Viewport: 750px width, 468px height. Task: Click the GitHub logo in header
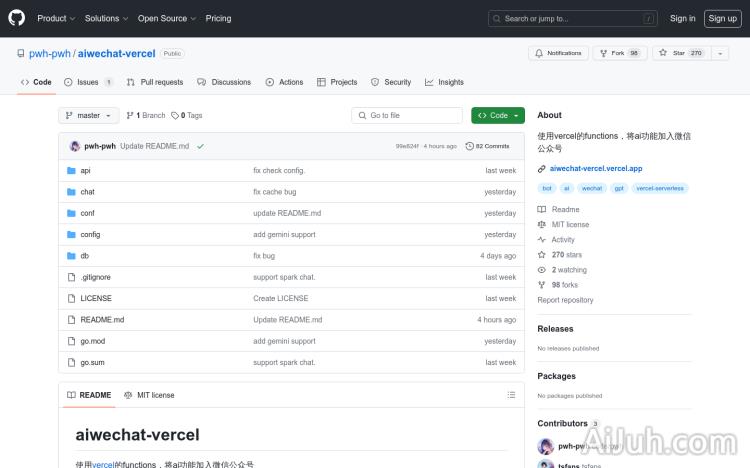[x=17, y=18]
